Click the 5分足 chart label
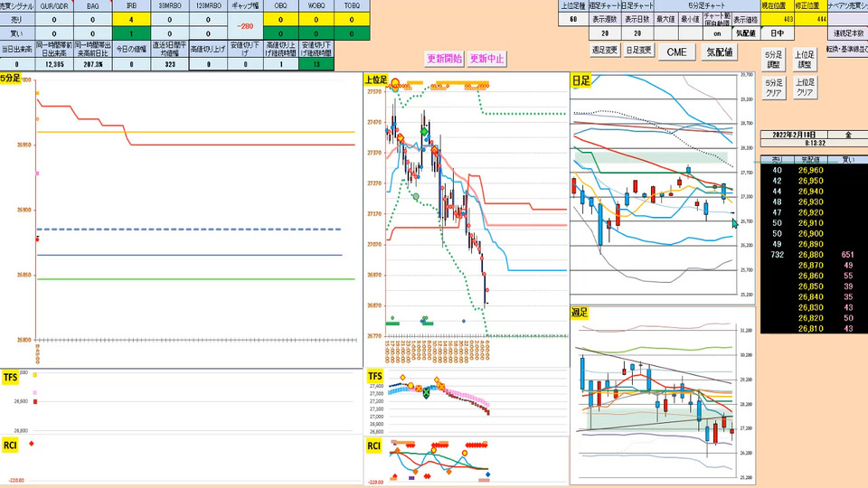 click(x=11, y=79)
